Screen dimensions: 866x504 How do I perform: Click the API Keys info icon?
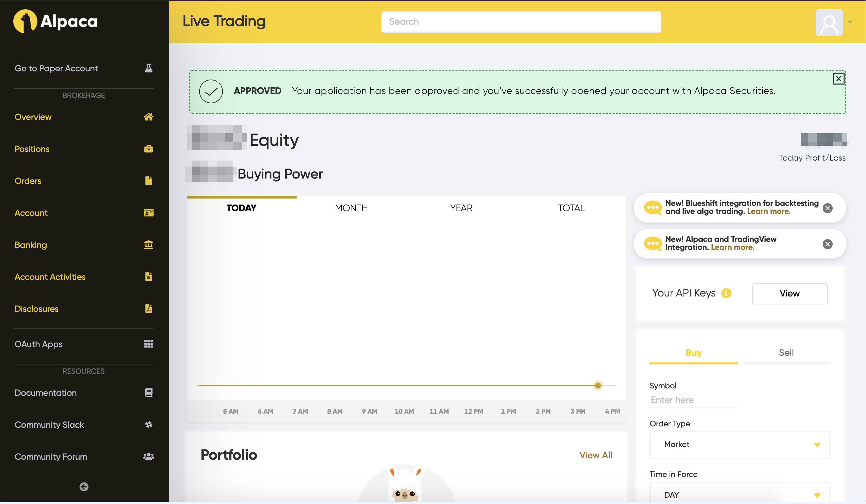(726, 293)
